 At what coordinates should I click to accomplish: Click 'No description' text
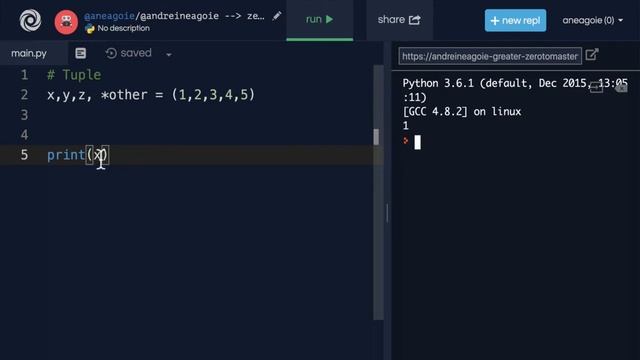(x=123, y=29)
